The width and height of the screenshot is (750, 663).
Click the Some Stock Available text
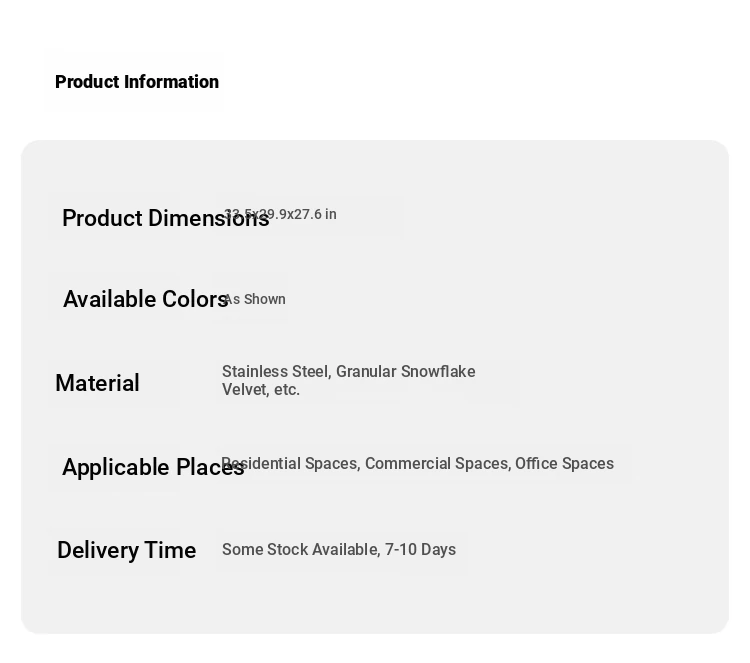[301, 550]
